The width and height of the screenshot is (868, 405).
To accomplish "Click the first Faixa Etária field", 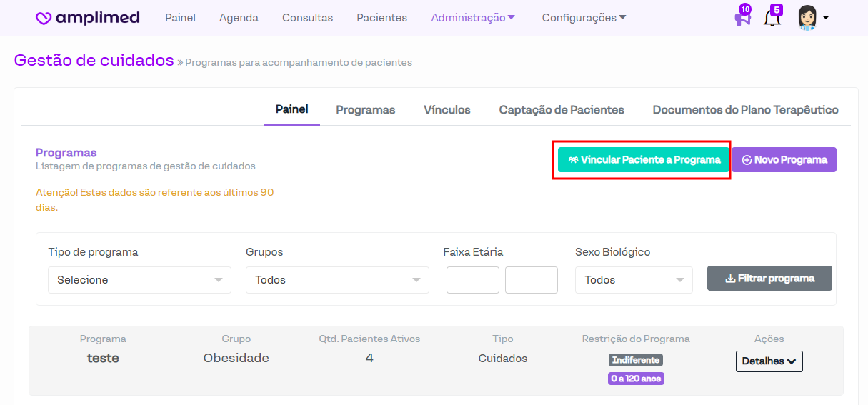I will [472, 280].
